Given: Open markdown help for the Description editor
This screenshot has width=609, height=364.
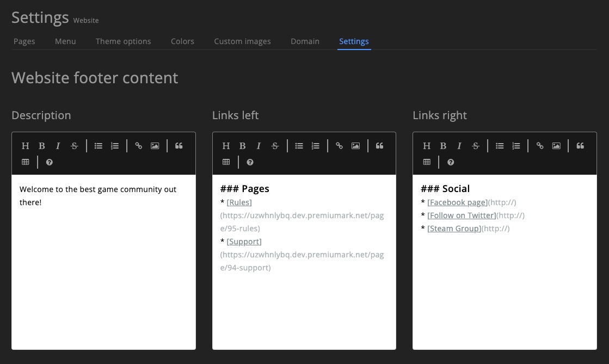Looking at the screenshot, I should click(x=49, y=162).
